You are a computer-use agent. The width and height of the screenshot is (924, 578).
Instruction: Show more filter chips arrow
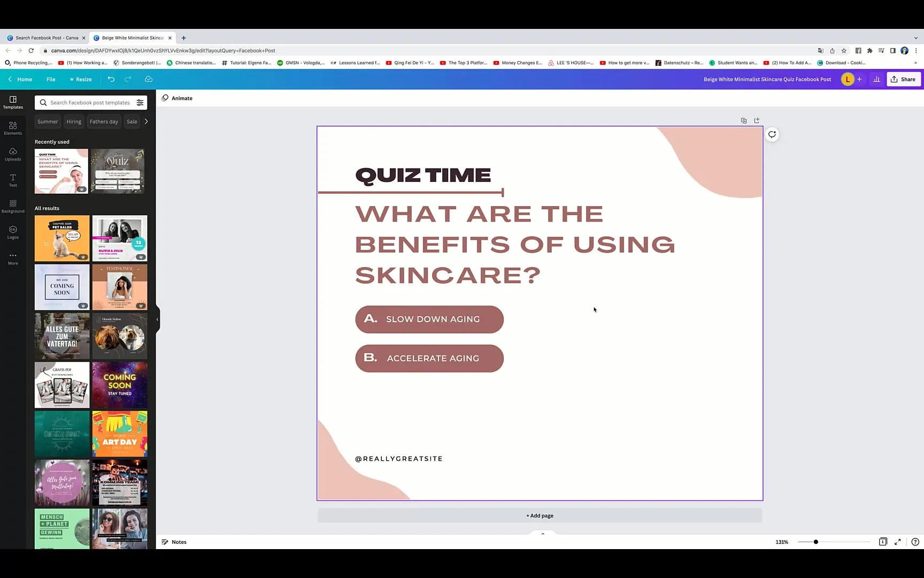pos(146,121)
